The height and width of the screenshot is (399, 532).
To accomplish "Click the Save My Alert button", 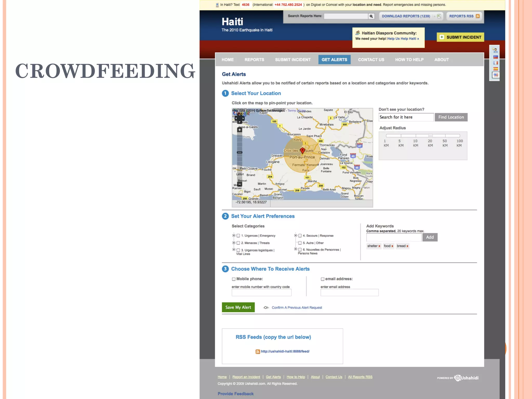I will pos(238,307).
